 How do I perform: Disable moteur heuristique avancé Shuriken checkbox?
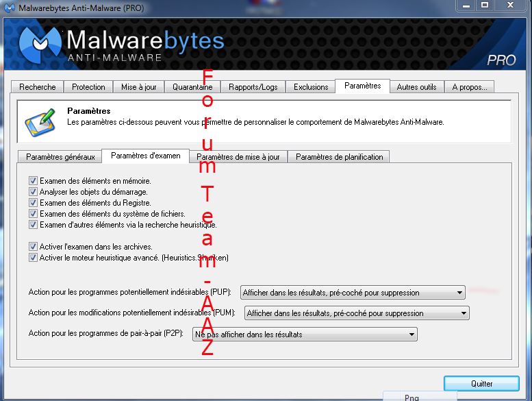pyautogui.click(x=33, y=257)
